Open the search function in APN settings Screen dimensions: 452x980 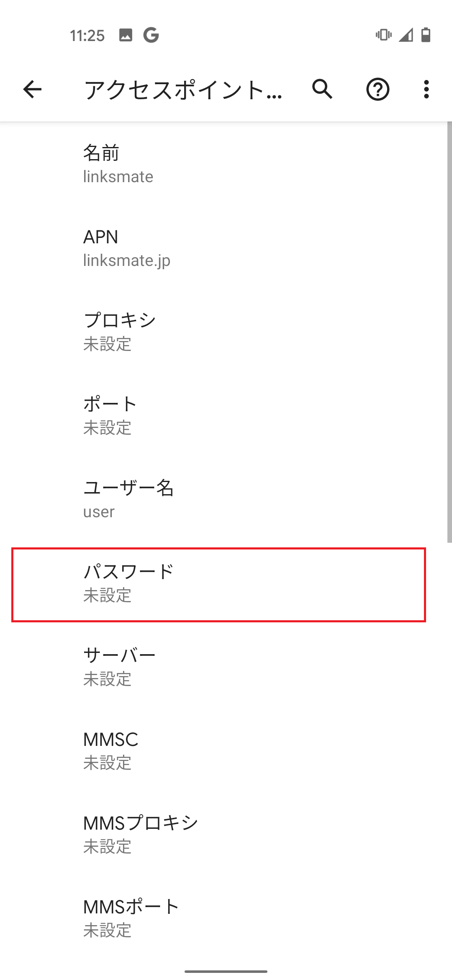coord(321,90)
